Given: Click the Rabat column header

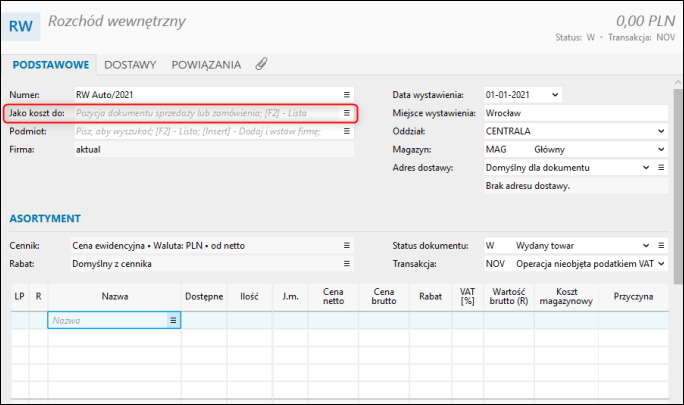Looking at the screenshot, I should point(430,296).
